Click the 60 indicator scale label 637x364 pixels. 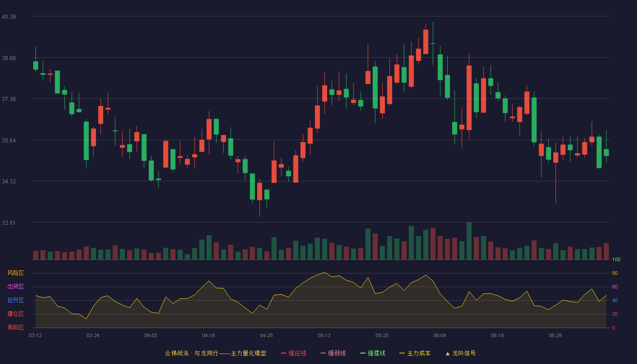[x=615, y=287]
